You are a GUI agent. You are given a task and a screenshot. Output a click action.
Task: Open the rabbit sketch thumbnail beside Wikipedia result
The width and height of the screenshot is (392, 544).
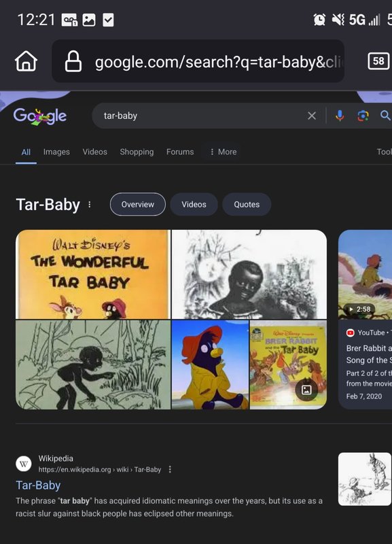point(365,479)
